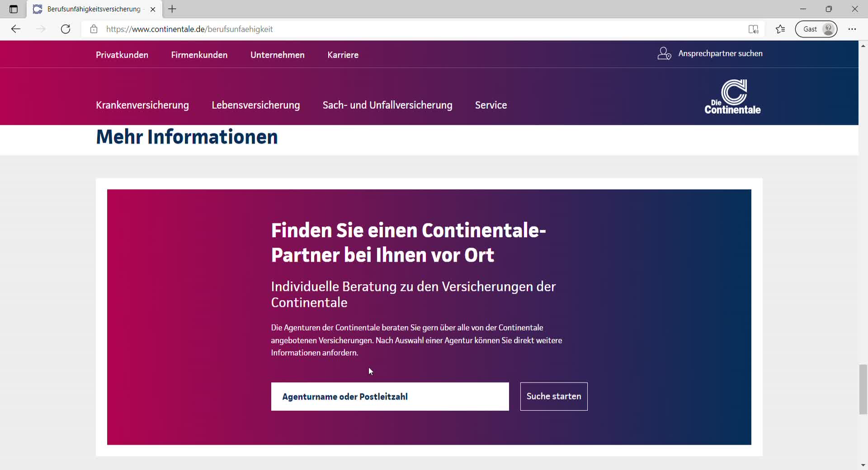This screenshot has height=470, width=868.
Task: Open the Lebensversicherung menu
Action: pyautogui.click(x=255, y=105)
